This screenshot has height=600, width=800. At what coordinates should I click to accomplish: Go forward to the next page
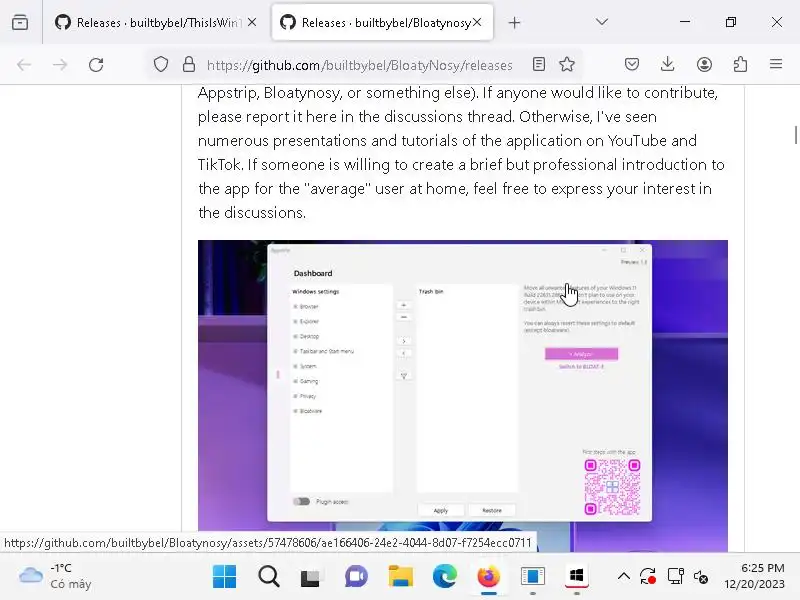click(x=60, y=65)
